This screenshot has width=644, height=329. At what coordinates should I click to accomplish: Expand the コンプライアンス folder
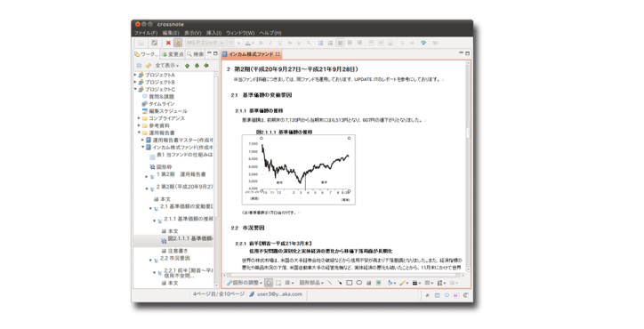pyautogui.click(x=139, y=118)
